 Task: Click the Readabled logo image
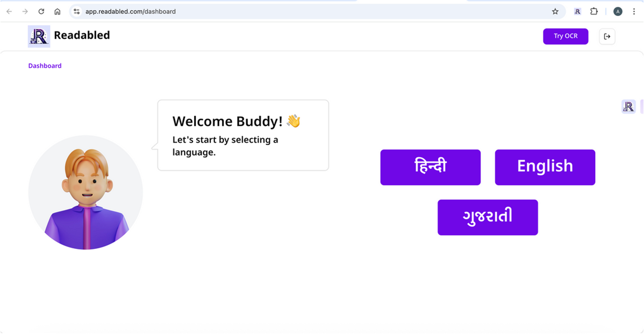tap(39, 36)
